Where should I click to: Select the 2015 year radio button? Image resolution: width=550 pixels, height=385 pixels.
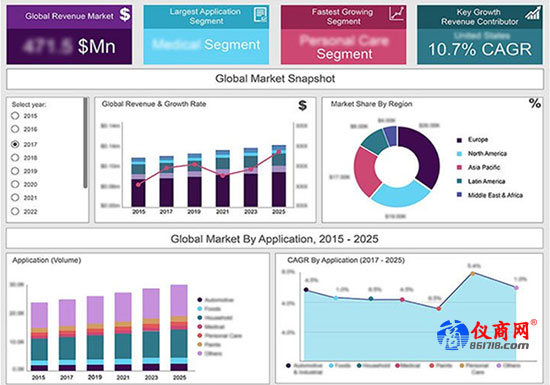15,116
